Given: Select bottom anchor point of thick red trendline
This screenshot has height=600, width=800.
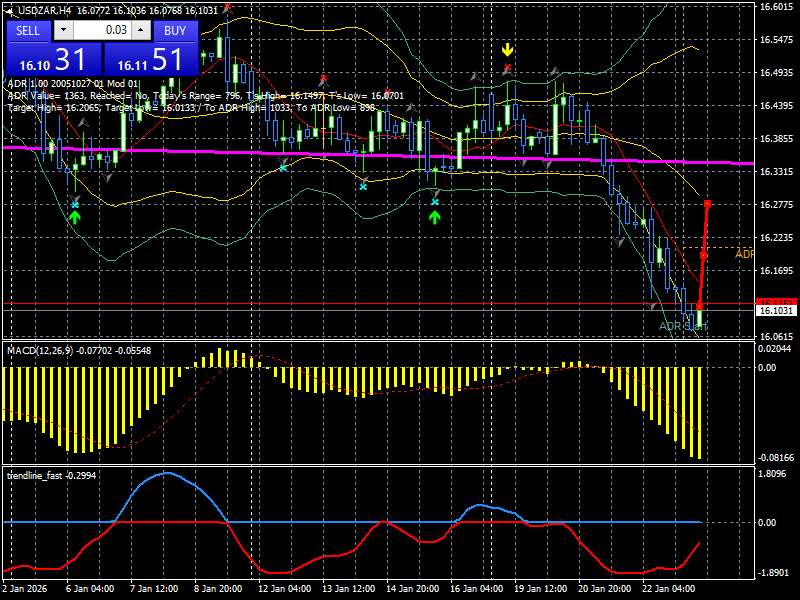Looking at the screenshot, I should [699, 307].
